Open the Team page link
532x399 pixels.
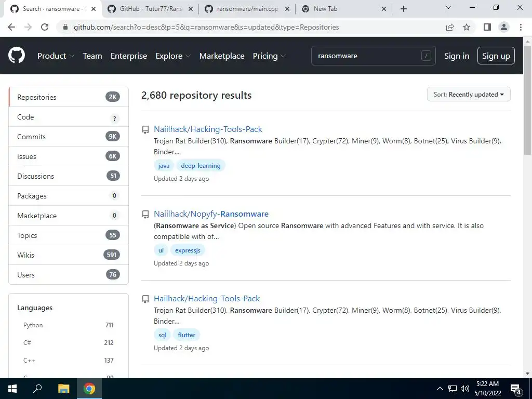point(92,56)
